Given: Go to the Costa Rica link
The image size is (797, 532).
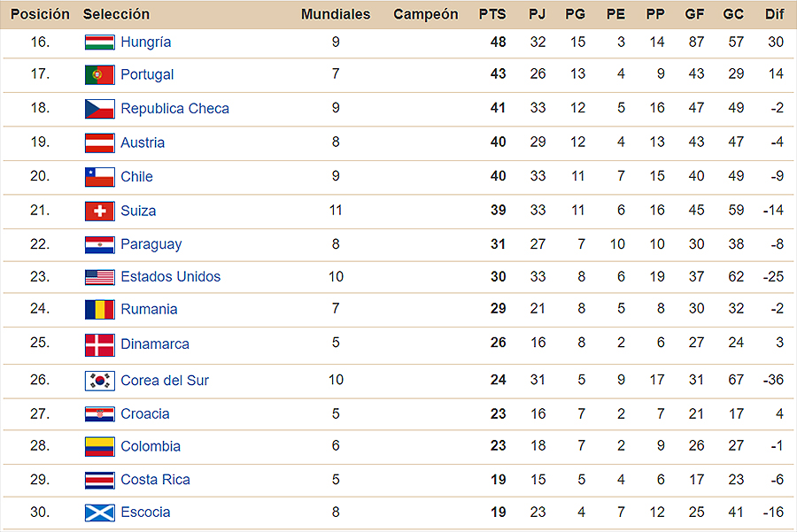Looking at the screenshot, I should [x=156, y=480].
